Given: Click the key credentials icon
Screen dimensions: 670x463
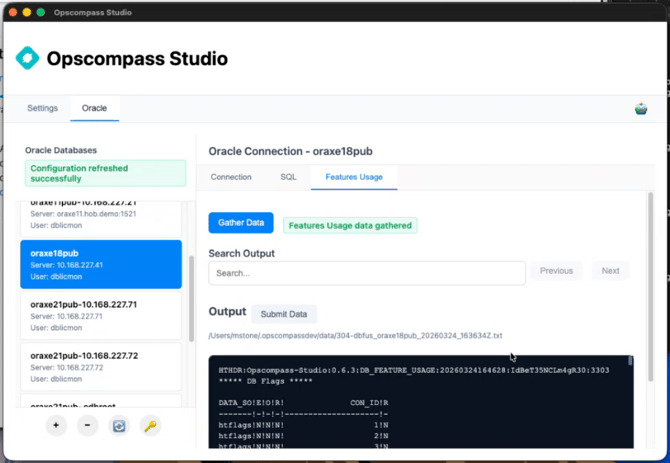Looking at the screenshot, I should point(150,425).
